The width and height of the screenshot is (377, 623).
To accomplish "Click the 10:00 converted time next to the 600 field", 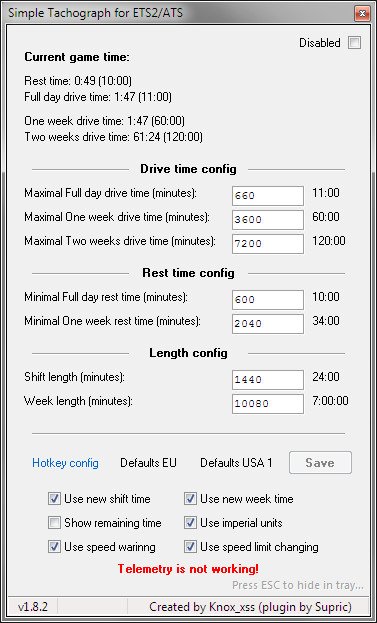I will (326, 296).
